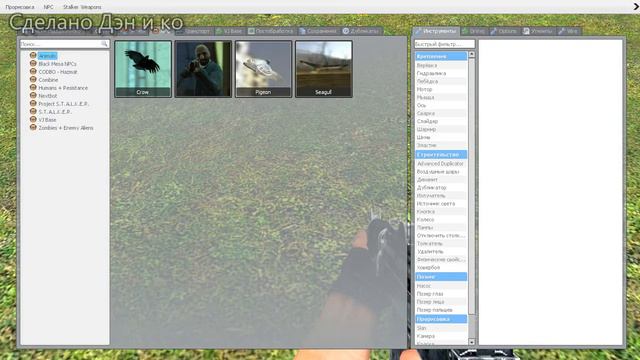Click the scroll-down arrow of the tool list

[472, 342]
